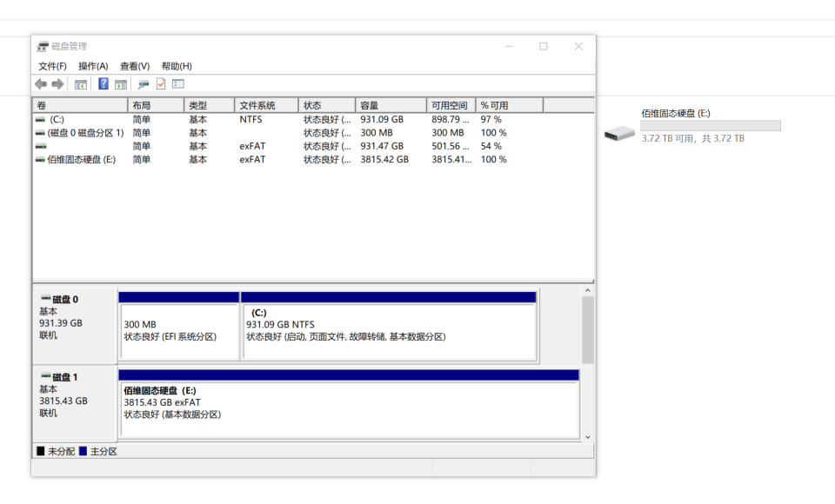Open the 操作(A) menu
Viewport: 835px width, 504px height.
93,66
